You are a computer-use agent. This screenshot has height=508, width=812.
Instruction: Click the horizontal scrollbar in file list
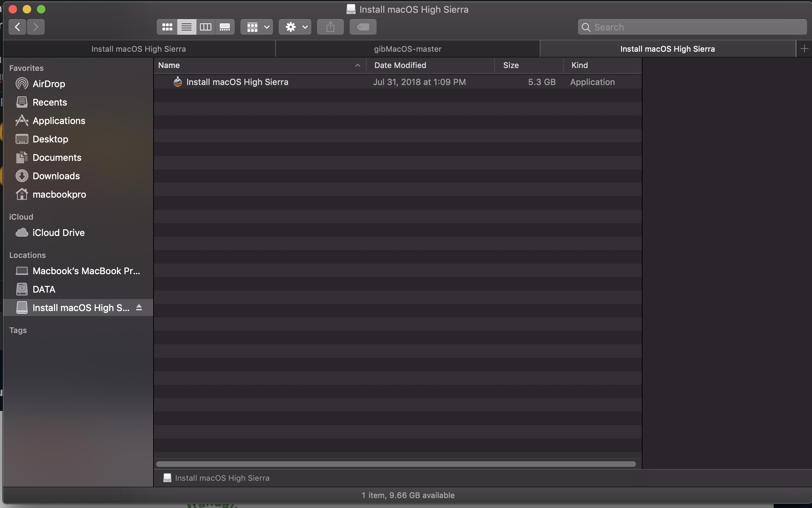point(396,464)
